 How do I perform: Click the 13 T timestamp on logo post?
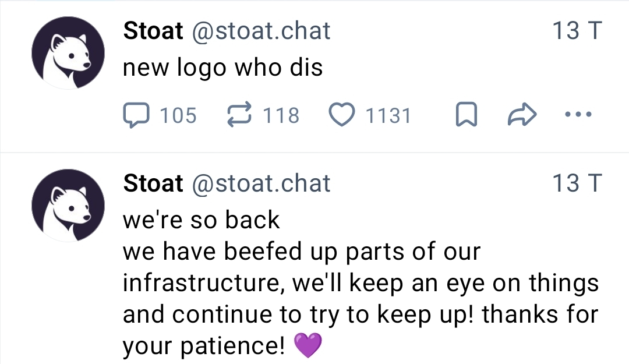click(575, 31)
